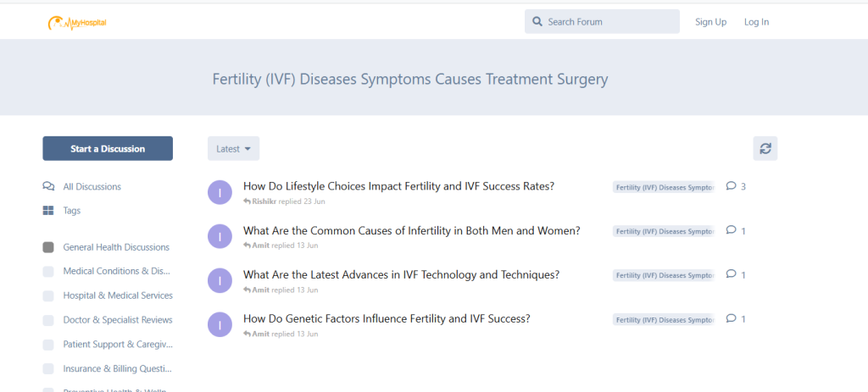
Task: Click the search magnifier icon
Action: coord(537,22)
